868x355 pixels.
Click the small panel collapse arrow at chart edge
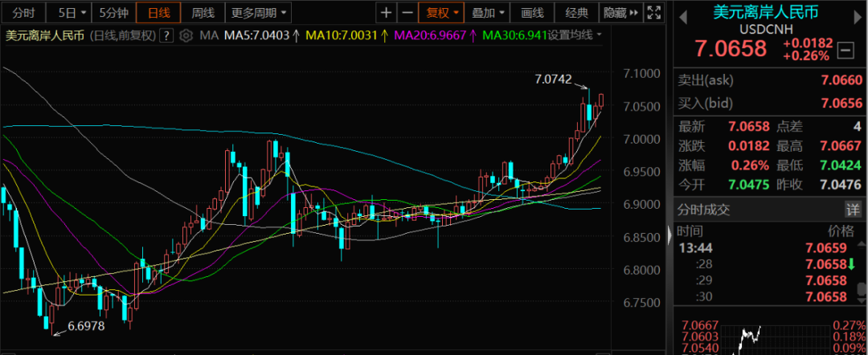tap(670, 236)
